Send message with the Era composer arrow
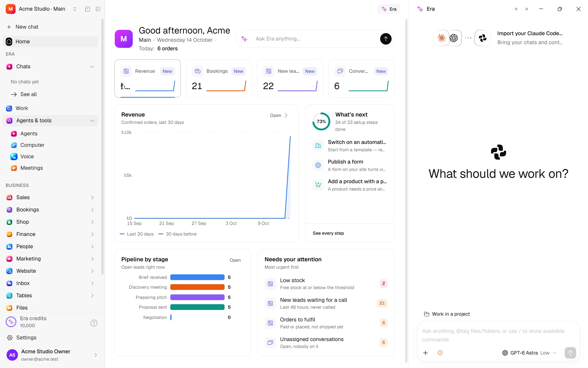 [x=570, y=353]
